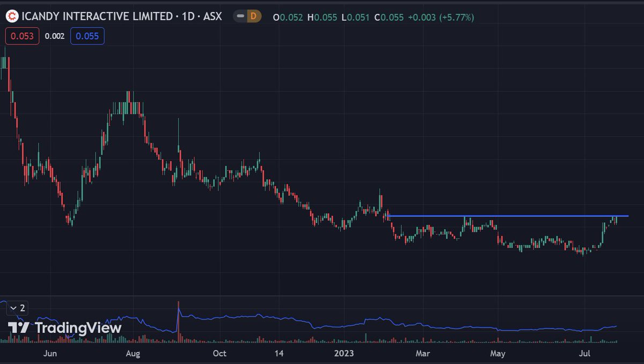
Task: Open the TradingView logo link
Action: point(65,327)
